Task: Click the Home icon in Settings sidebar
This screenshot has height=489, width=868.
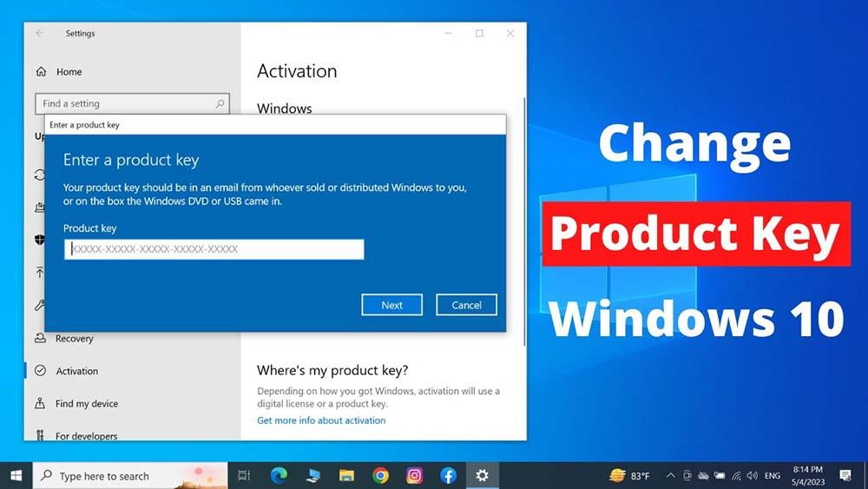Action: click(41, 72)
